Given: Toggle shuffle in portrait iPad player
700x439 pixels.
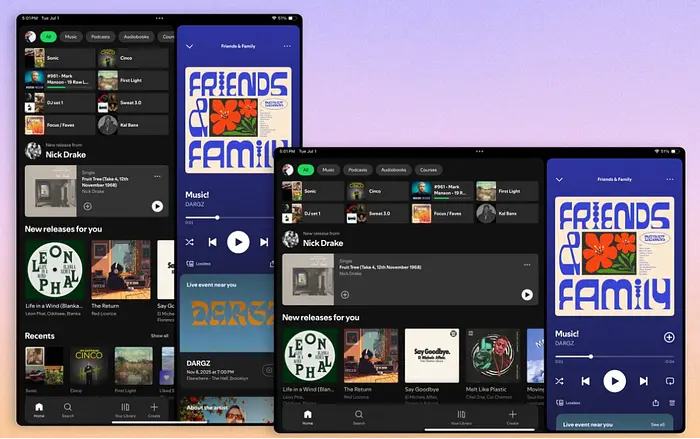Looking at the screenshot, I should pos(190,242).
